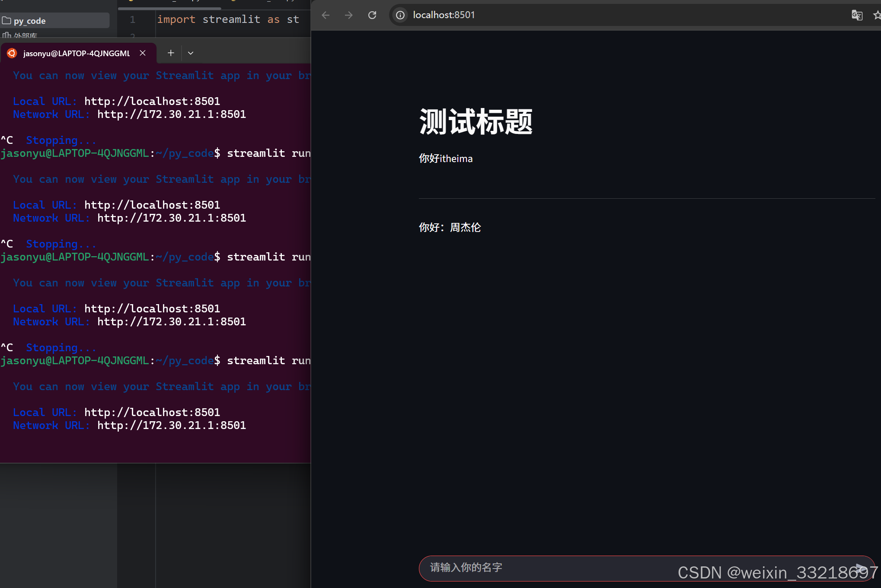Screen dimensions: 881x588
Task: Click the 你好itheima text
Action: pyautogui.click(x=446, y=159)
